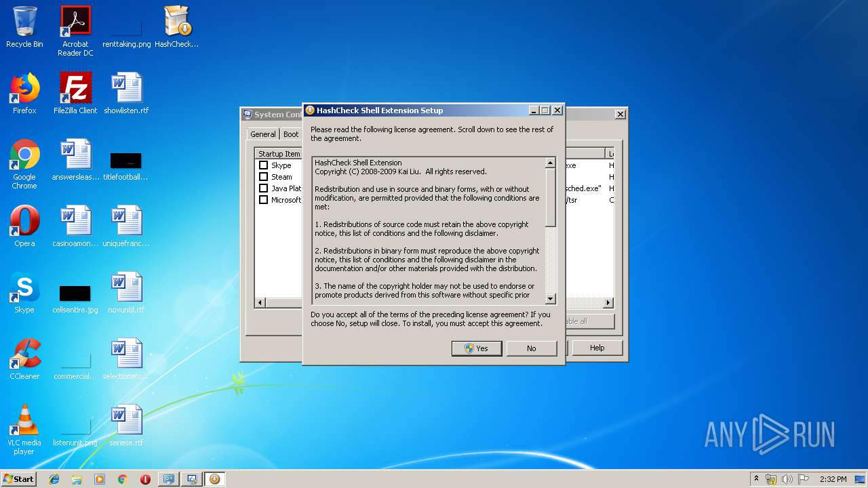
Task: Click startup list horizontal scroll left arrow
Action: pyautogui.click(x=260, y=303)
